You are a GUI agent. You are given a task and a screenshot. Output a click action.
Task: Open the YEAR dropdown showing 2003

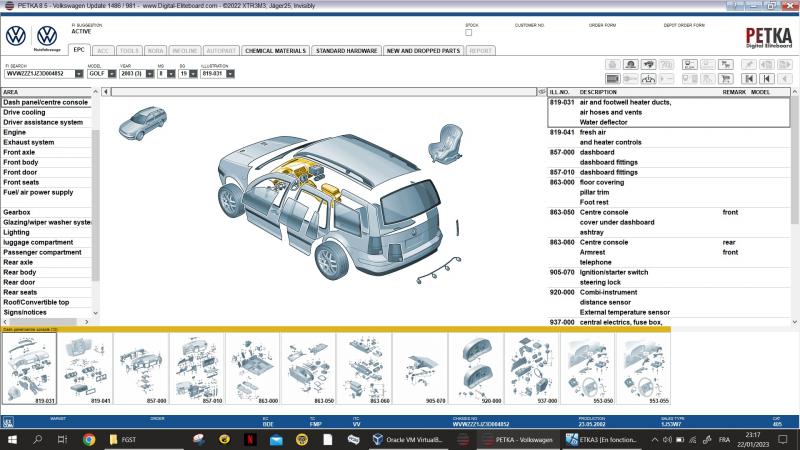(x=149, y=74)
